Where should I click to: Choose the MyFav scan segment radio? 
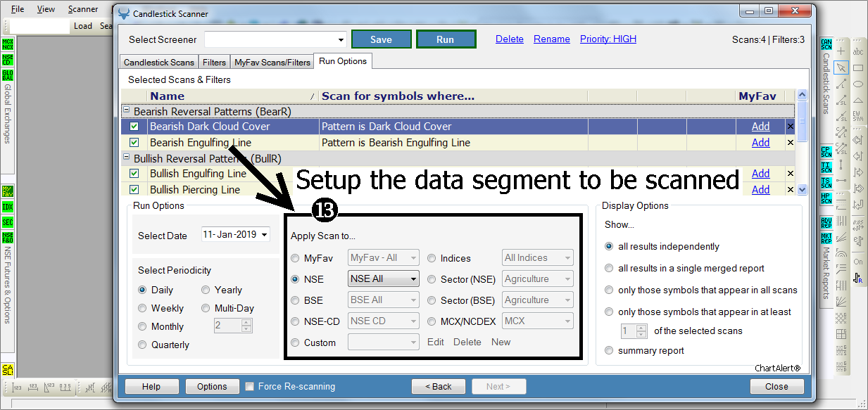[296, 258]
